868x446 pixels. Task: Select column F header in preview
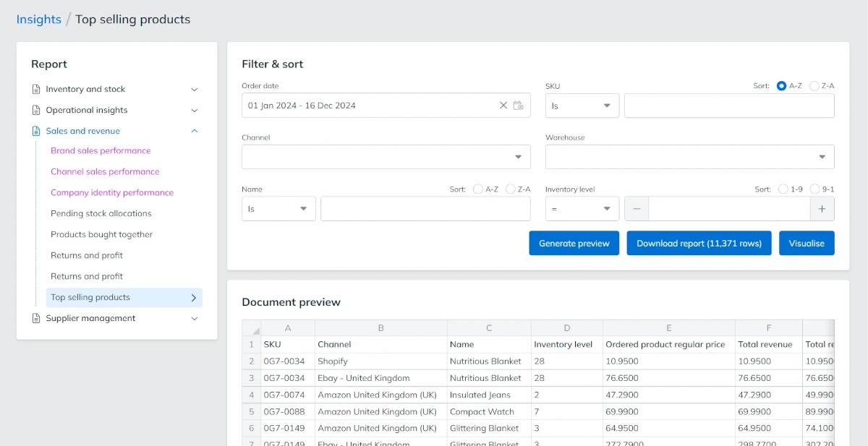769,328
